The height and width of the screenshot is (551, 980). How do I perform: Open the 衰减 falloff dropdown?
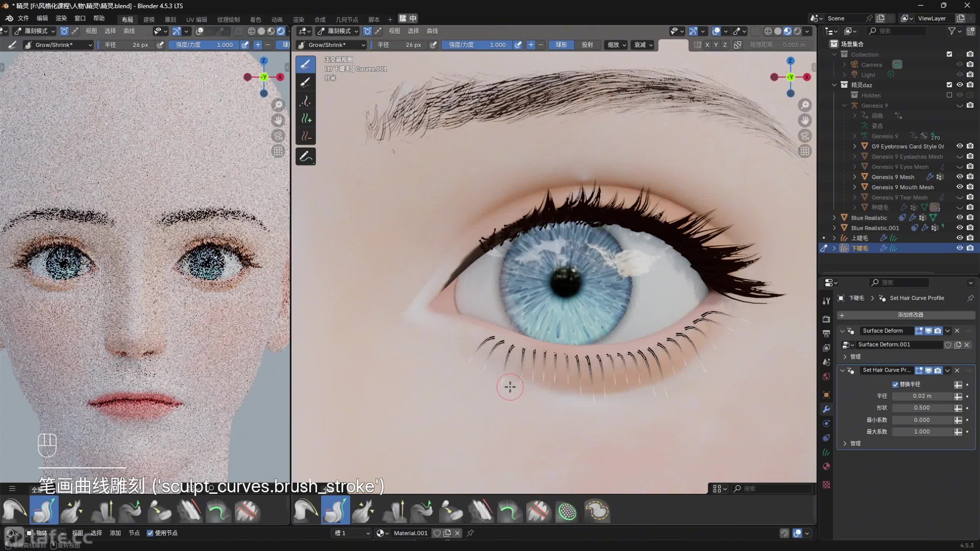(643, 45)
